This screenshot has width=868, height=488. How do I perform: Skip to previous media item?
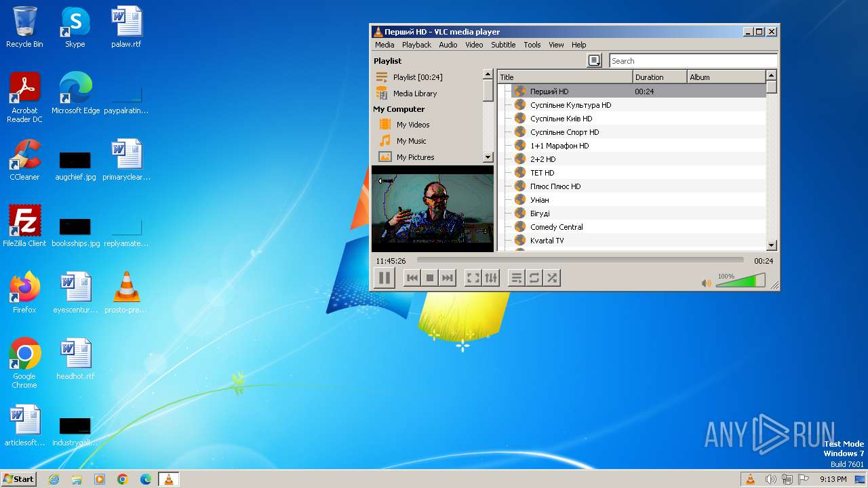412,278
